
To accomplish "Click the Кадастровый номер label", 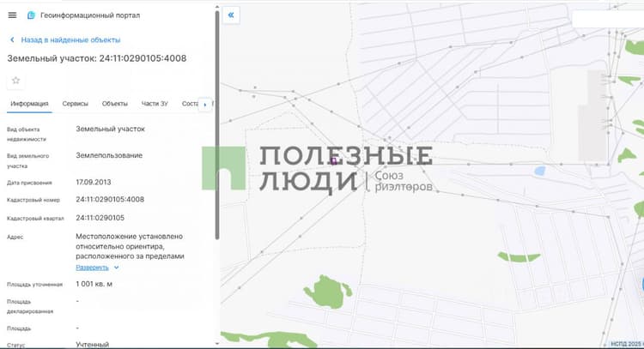I will [x=33, y=200].
